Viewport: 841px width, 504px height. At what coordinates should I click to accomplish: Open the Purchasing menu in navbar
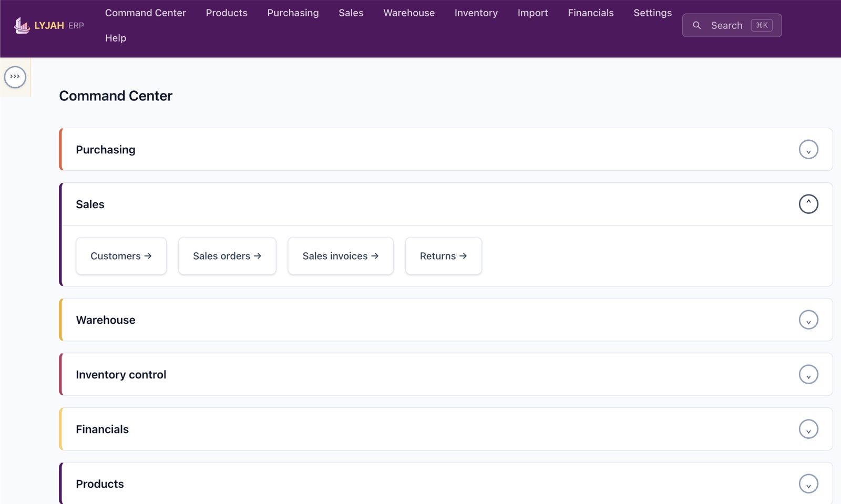click(293, 13)
